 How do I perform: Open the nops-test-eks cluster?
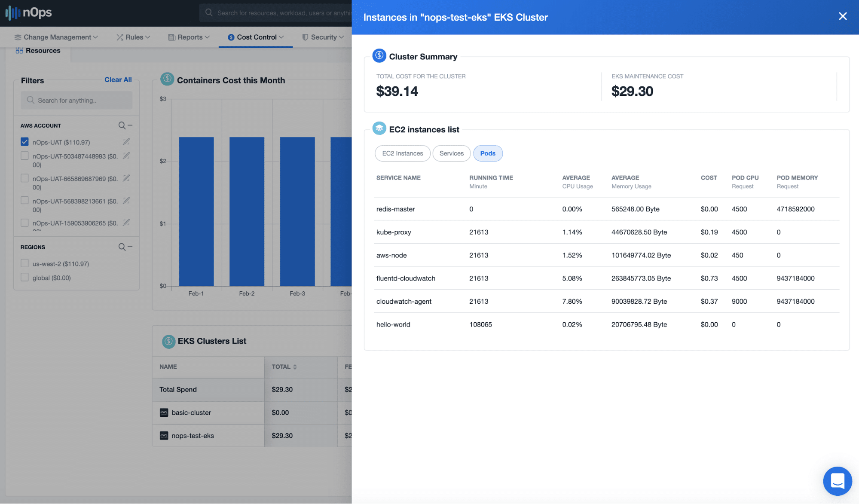[x=193, y=436]
